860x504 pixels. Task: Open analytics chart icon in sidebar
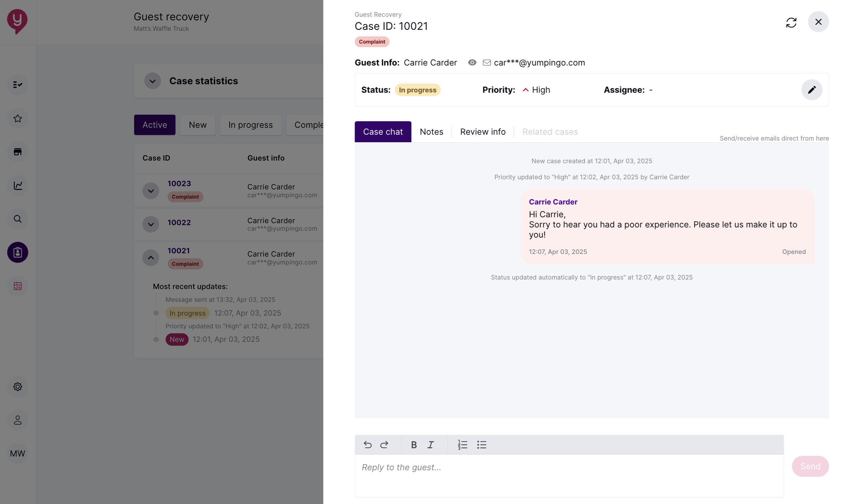coord(18,185)
